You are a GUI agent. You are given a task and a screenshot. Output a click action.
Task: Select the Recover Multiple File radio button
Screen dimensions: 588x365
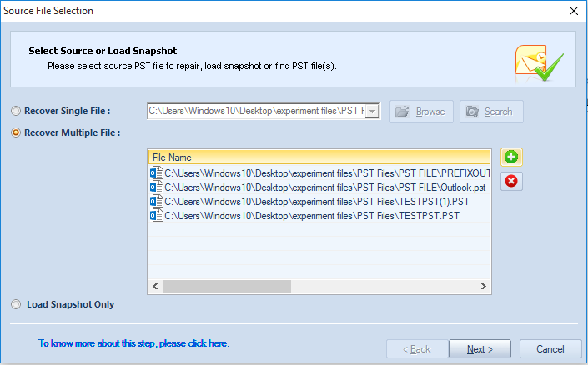click(x=16, y=132)
